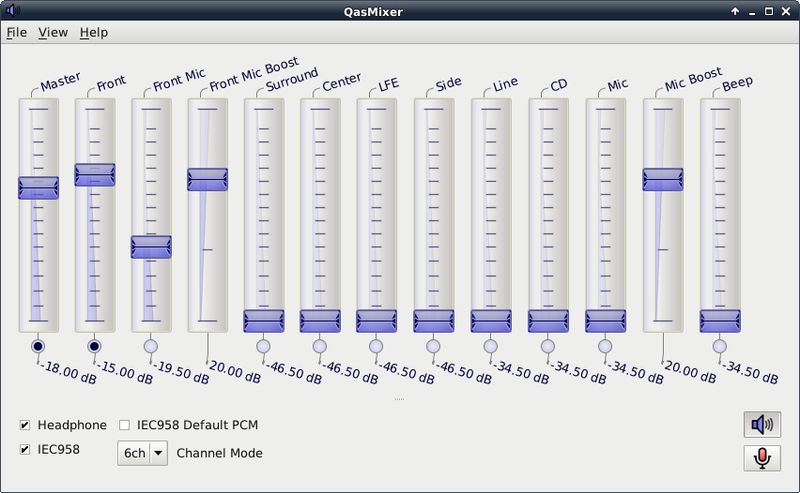Click the -19.50 dB Front Mic value
Viewport: 800px width, 493px height.
point(182,373)
